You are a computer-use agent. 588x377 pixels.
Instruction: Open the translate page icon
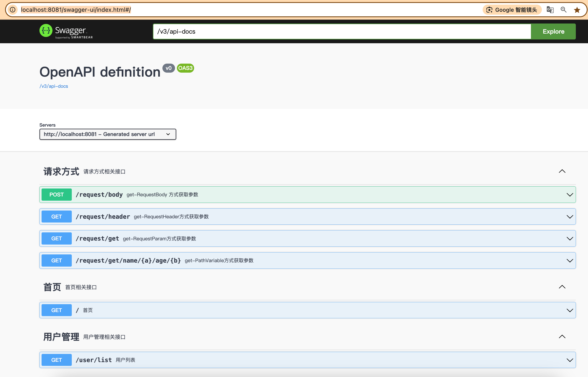pos(550,9)
